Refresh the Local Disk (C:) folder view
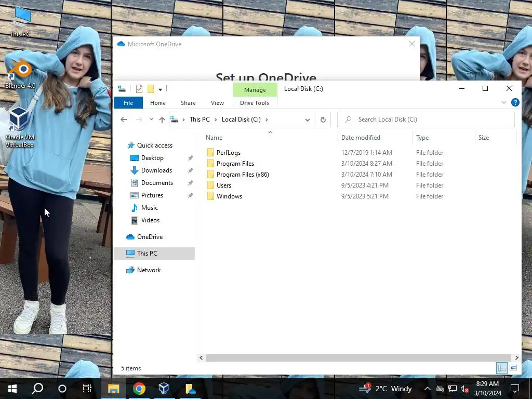Viewport: 532px width, 399px height. click(323, 119)
